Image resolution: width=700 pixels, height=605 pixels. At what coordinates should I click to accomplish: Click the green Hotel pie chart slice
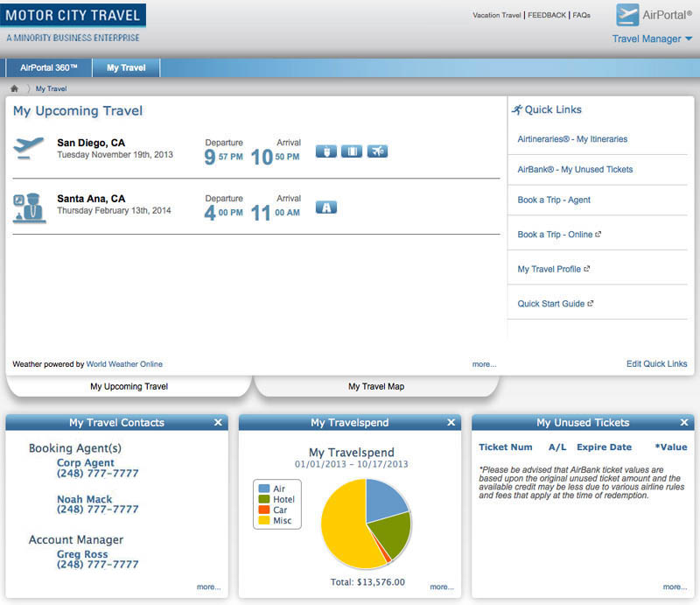tap(390, 534)
